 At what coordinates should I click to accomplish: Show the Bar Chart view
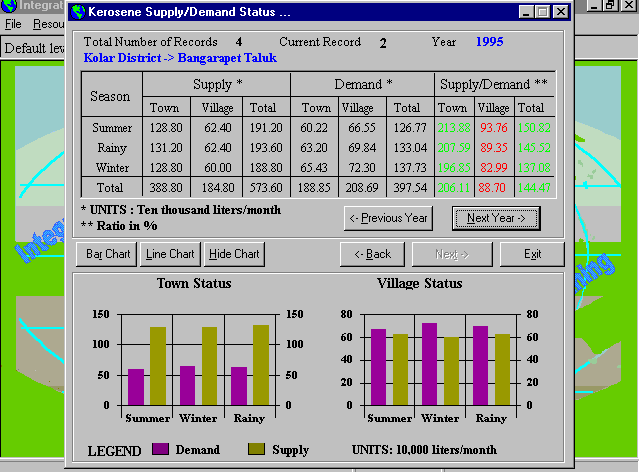[108, 254]
